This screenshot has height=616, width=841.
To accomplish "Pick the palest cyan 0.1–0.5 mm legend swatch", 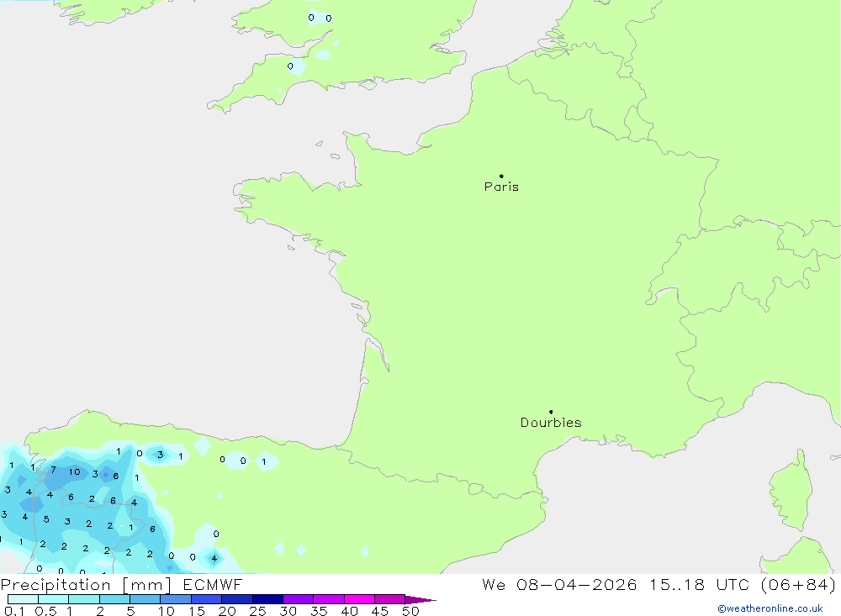I will tap(23, 599).
